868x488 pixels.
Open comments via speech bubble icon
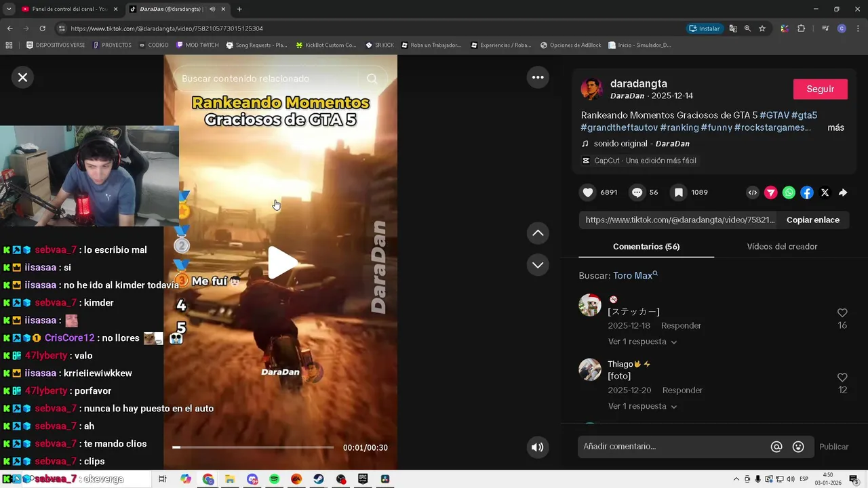click(x=637, y=192)
